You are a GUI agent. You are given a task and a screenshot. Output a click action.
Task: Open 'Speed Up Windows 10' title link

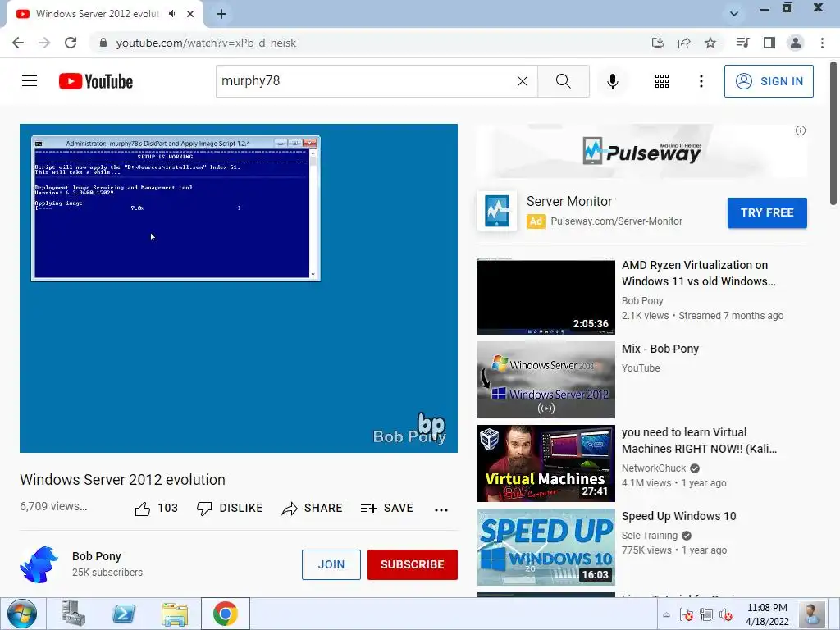[678, 516]
